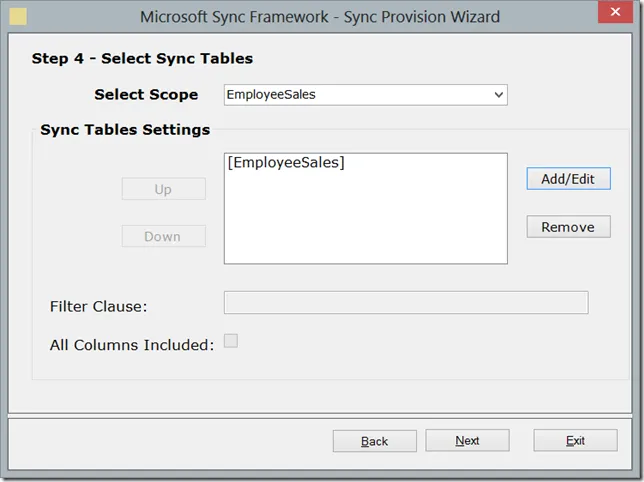Exit the wizard
Screen dimensions: 644x482
[575, 441]
